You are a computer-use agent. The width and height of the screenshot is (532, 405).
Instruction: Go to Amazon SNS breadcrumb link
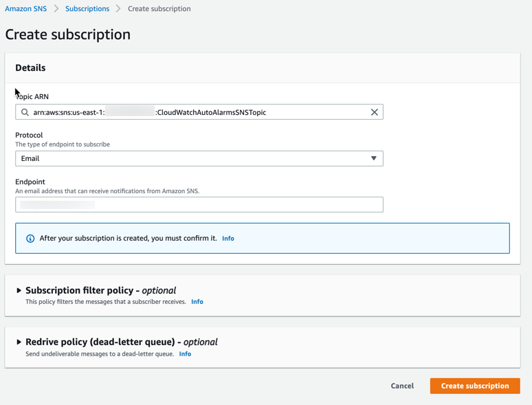point(26,9)
